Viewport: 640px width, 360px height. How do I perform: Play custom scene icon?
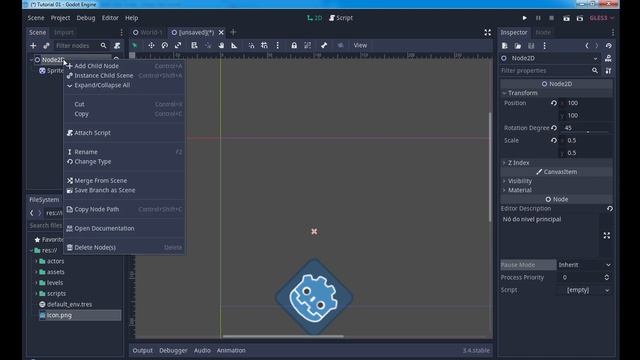(x=580, y=18)
